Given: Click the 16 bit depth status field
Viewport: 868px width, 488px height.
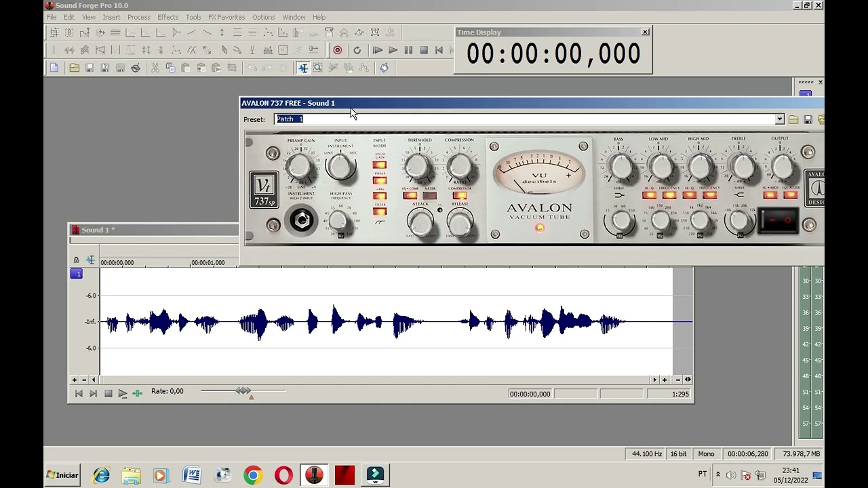Looking at the screenshot, I should click(x=678, y=454).
